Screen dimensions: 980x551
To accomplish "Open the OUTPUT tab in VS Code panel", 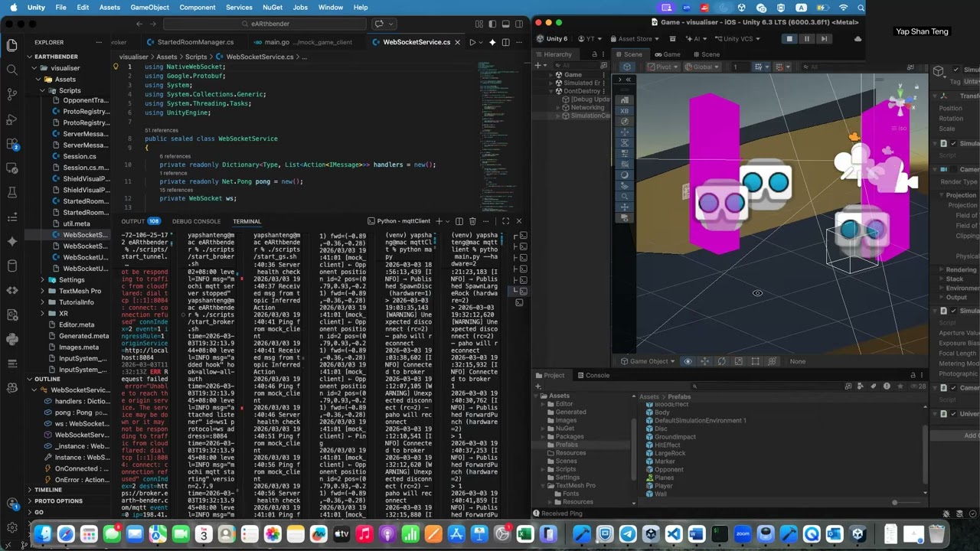I will tap(133, 221).
